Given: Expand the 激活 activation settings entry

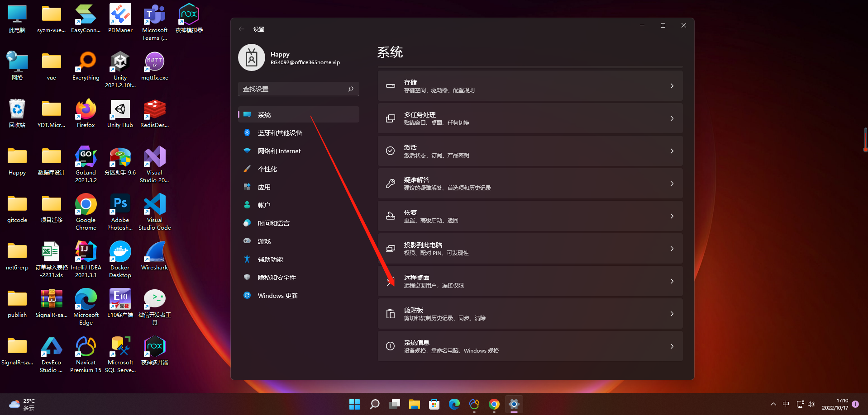Looking at the screenshot, I should click(529, 151).
